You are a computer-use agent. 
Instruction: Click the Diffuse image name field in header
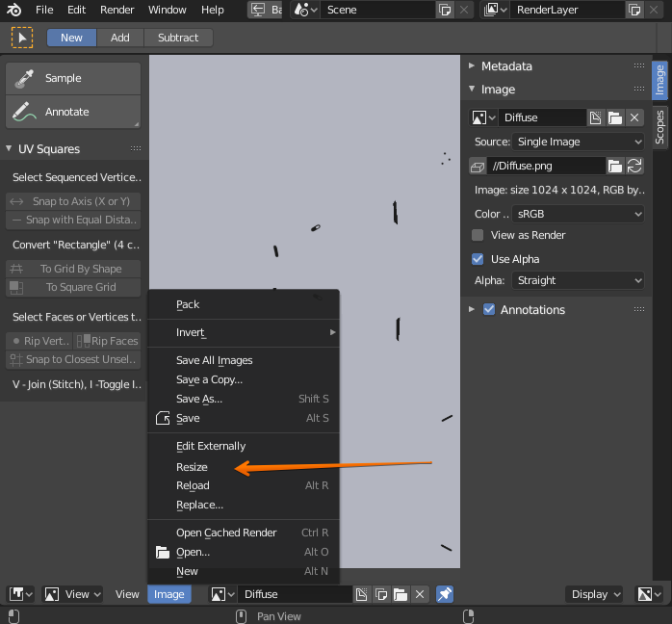coord(296,594)
